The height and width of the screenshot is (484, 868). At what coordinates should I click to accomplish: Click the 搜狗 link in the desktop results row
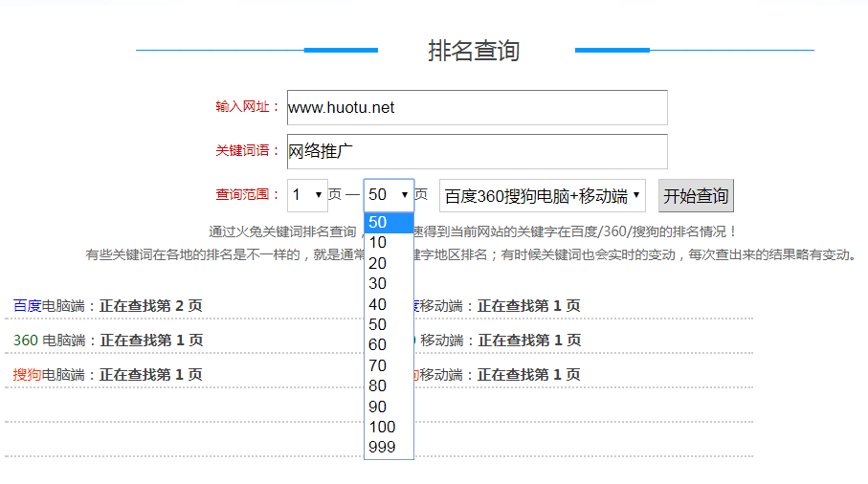27,375
